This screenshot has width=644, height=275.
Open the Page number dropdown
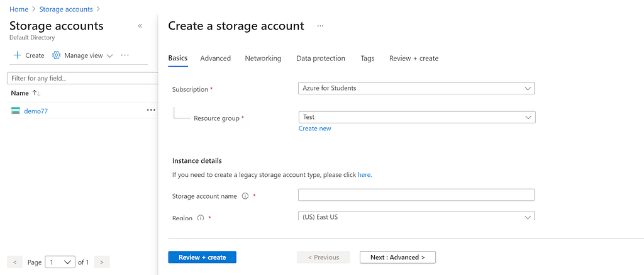(x=60, y=262)
